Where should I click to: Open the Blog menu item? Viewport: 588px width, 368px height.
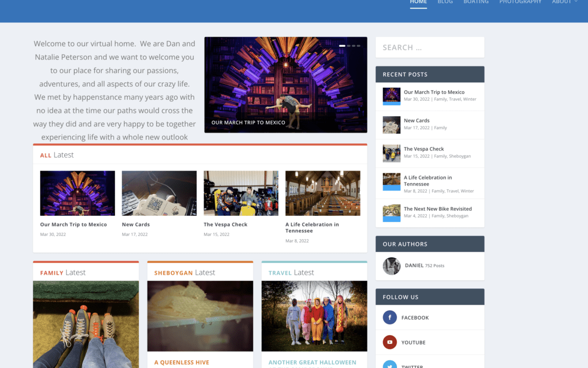point(445,2)
